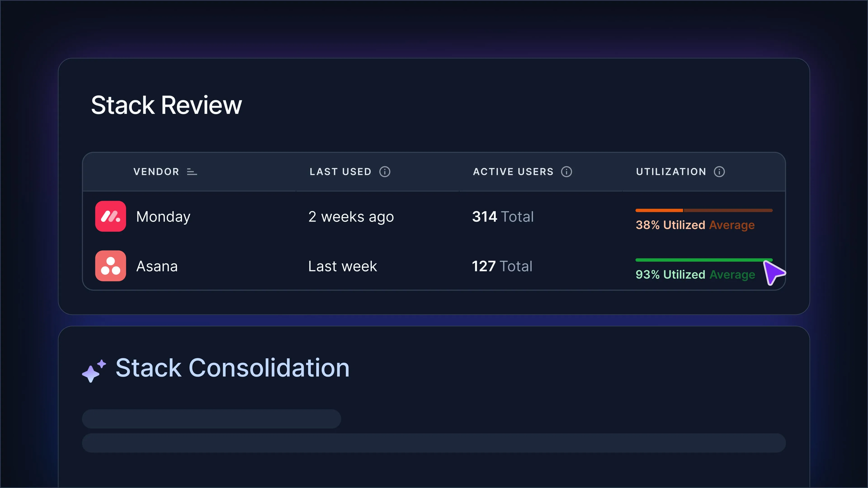Open the Last Used info icon
The width and height of the screenshot is (868, 488).
pos(384,172)
